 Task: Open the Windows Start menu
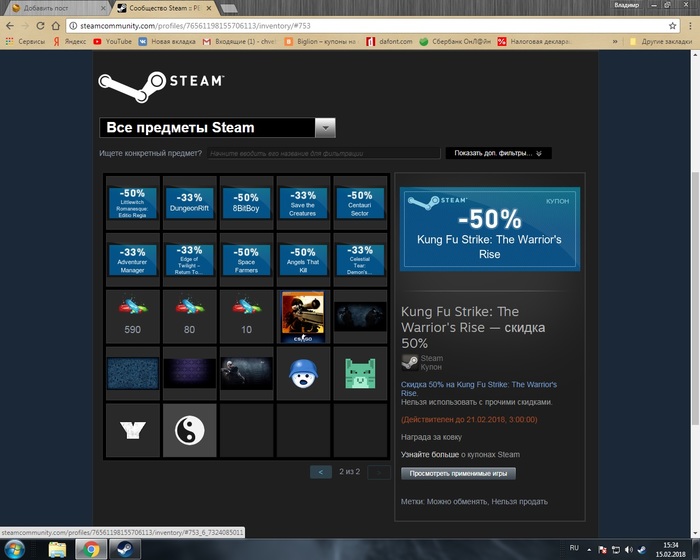click(15, 549)
